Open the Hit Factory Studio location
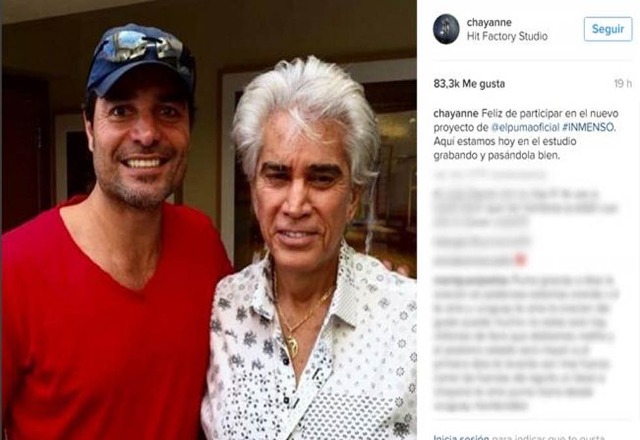Screen dimensions: 640x440 point(507,36)
